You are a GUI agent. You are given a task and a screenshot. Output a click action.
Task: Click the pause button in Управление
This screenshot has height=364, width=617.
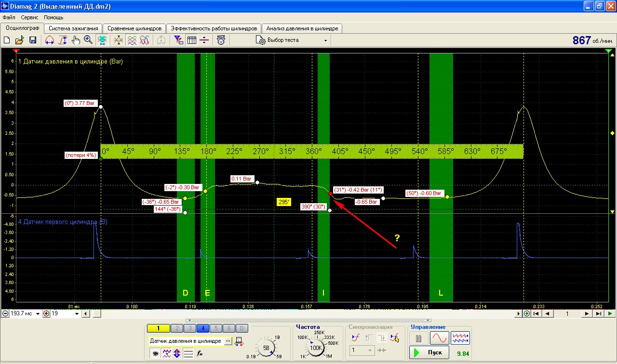coord(418,338)
